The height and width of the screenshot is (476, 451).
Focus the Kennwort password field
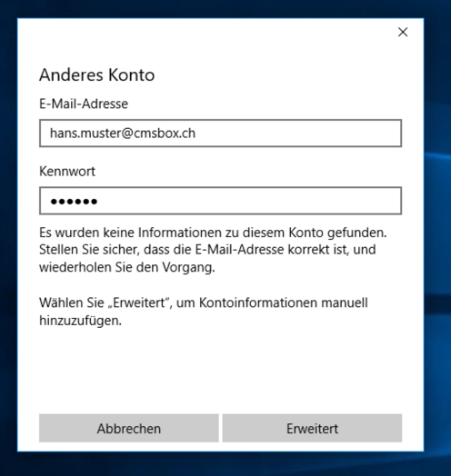click(220, 201)
